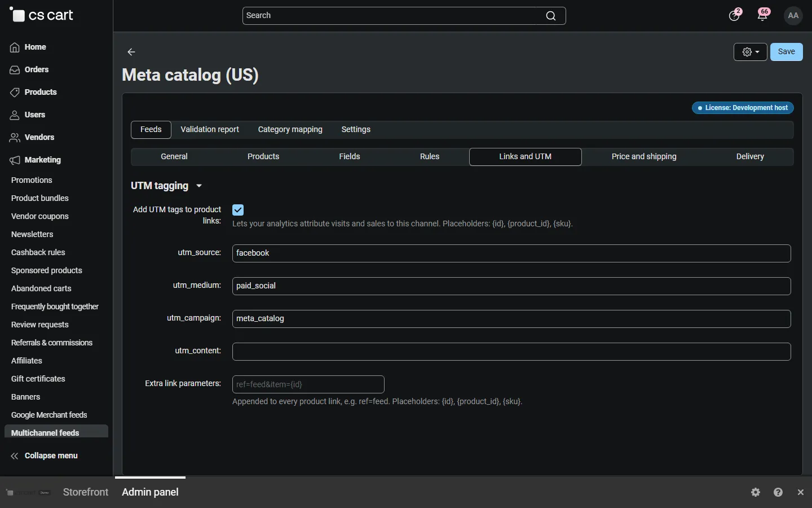Click the Orders inbox icon in the sidebar
Screen dimensions: 812x508
tap(15, 70)
